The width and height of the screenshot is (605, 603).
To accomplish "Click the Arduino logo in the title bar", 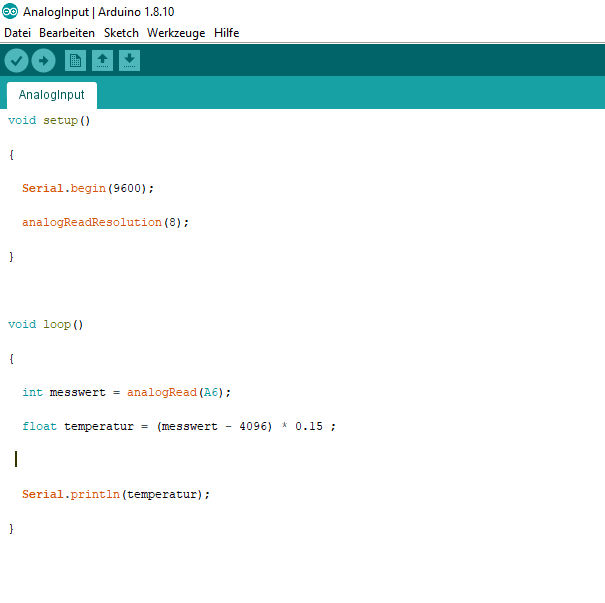I will (10, 11).
